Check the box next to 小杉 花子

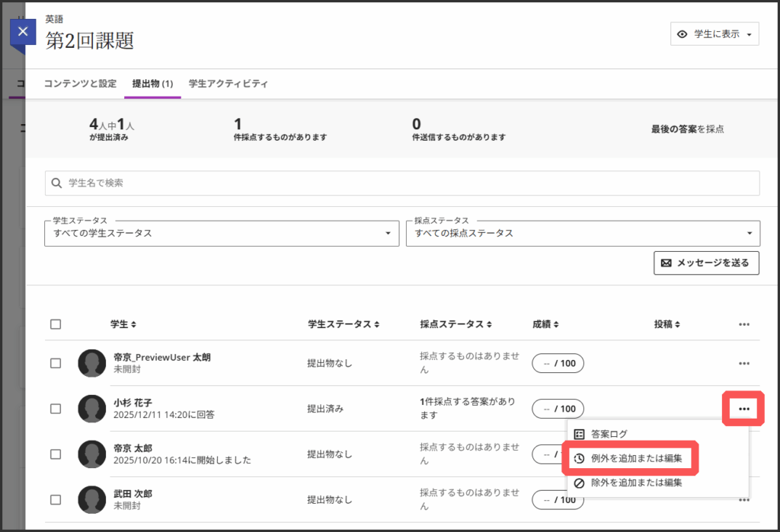click(56, 409)
